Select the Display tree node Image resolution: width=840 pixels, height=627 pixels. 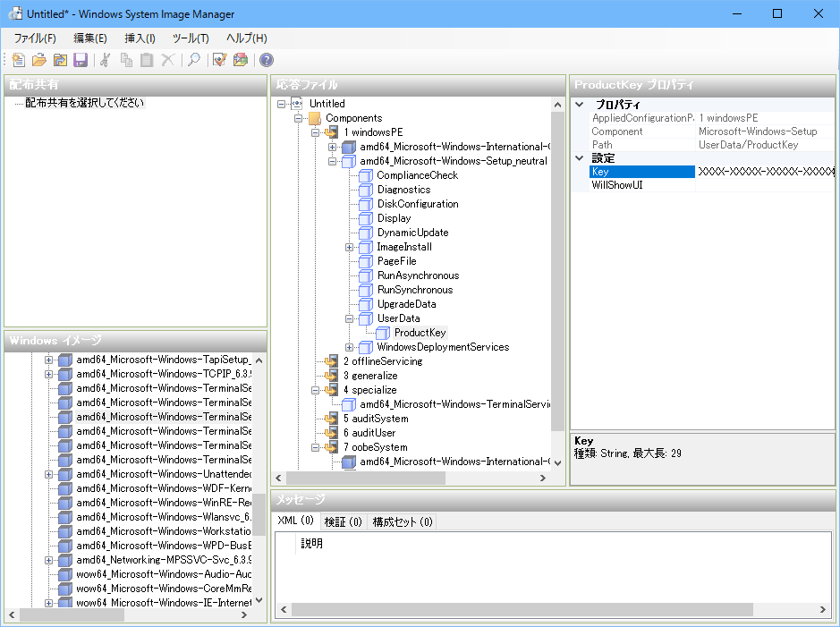click(394, 218)
